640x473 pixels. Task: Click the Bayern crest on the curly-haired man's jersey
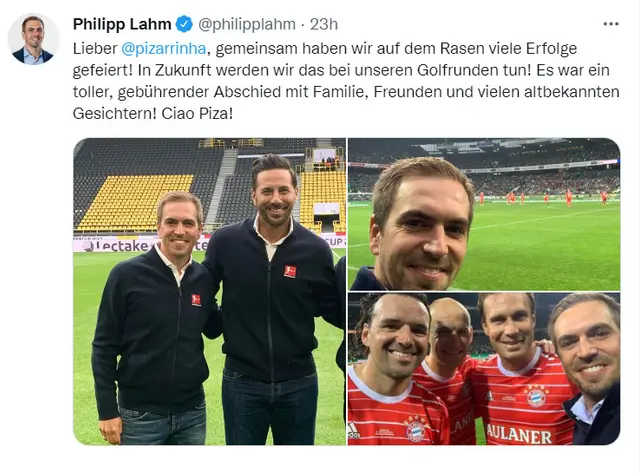(416, 430)
